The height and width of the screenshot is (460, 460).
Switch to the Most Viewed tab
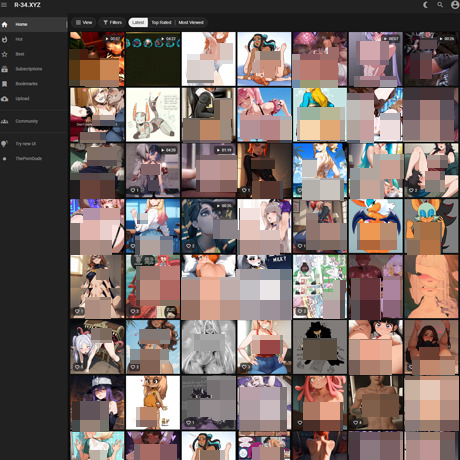(x=191, y=23)
